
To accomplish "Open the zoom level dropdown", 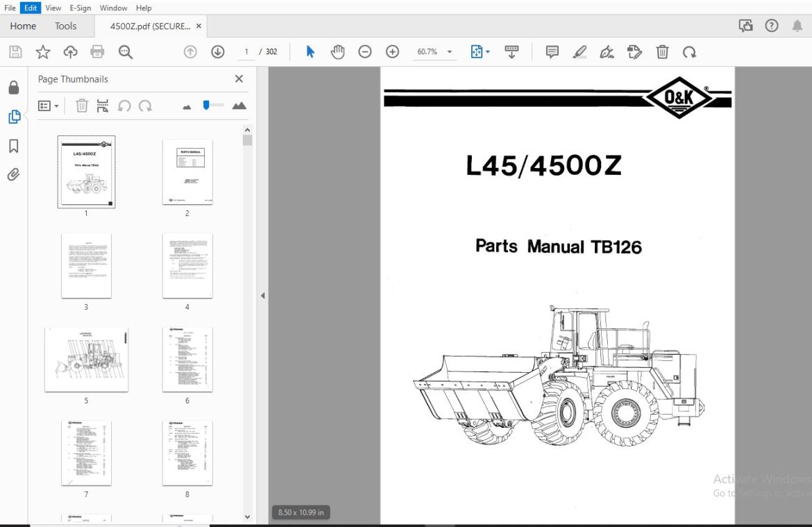I will [x=450, y=52].
